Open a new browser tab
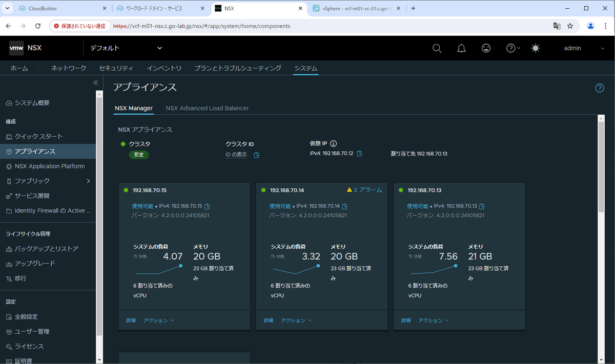615x364 pixels. pos(414,8)
